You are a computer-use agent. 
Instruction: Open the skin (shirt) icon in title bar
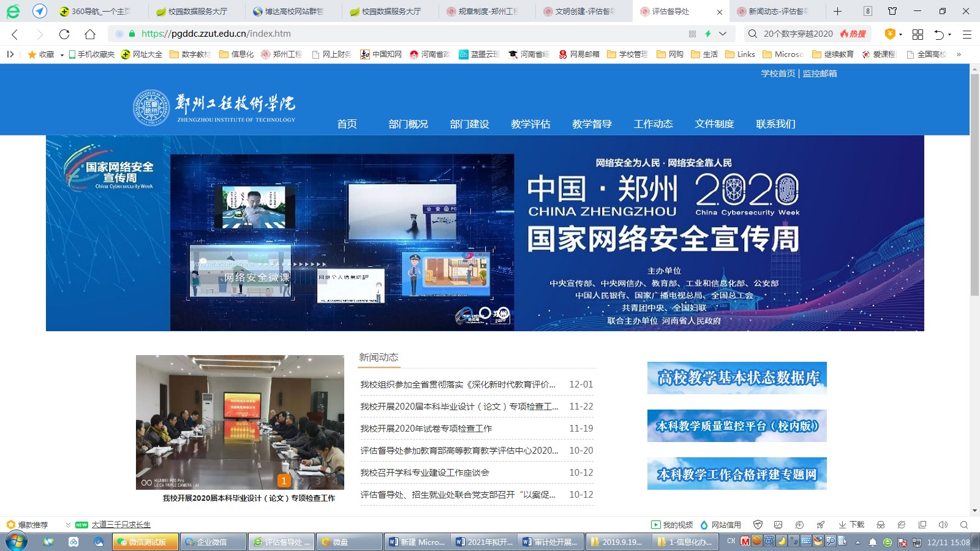coord(892,11)
